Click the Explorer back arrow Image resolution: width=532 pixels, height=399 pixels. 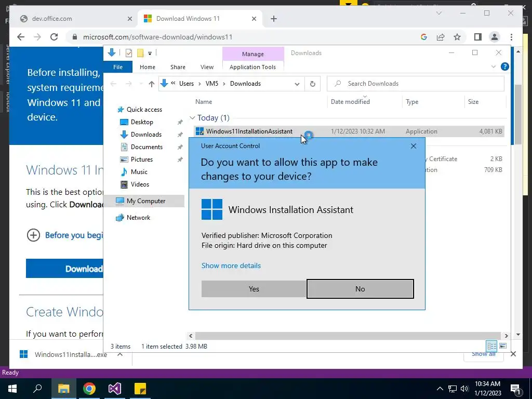tap(114, 84)
